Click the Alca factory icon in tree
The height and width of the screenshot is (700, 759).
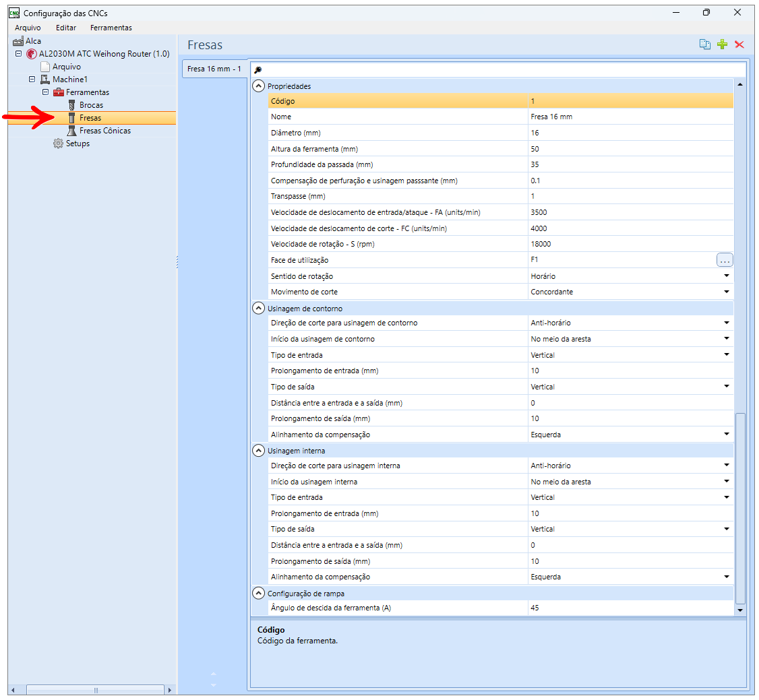pyautogui.click(x=18, y=41)
